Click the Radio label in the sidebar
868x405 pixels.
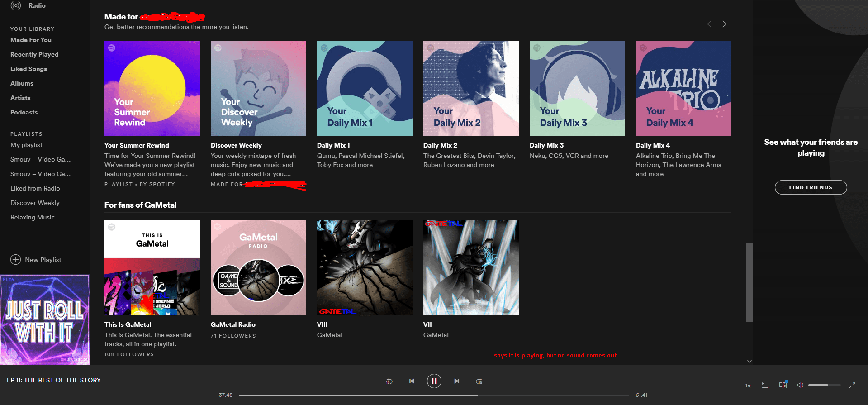pos(37,5)
